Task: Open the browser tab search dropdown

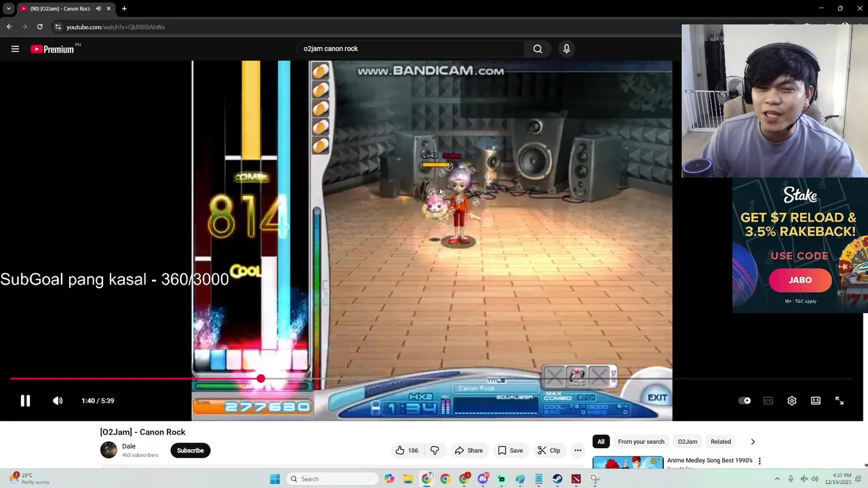Action: coord(9,9)
